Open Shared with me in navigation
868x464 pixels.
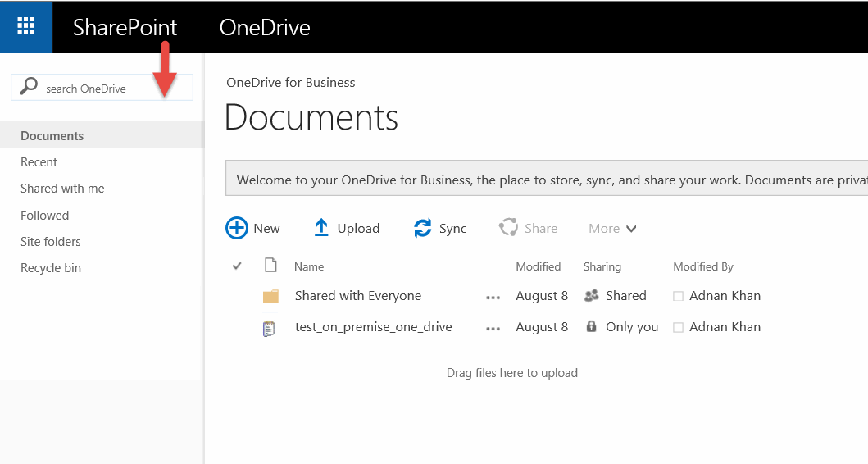coord(62,189)
